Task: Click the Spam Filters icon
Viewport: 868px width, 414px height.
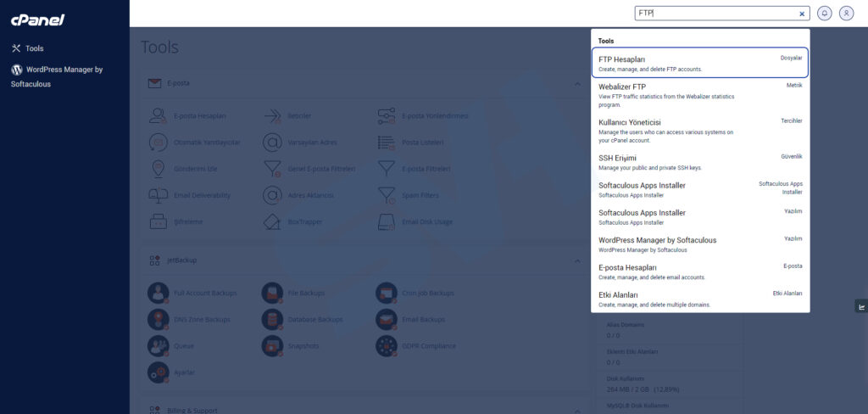Action: click(x=386, y=195)
